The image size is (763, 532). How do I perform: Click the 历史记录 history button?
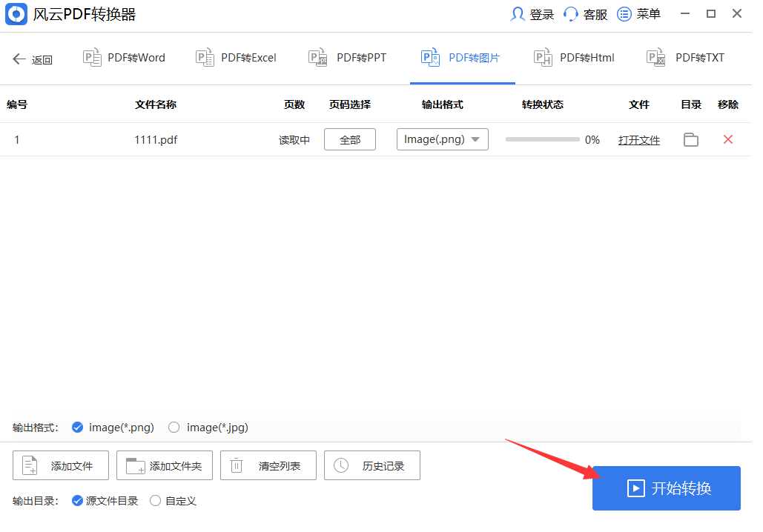(372, 465)
